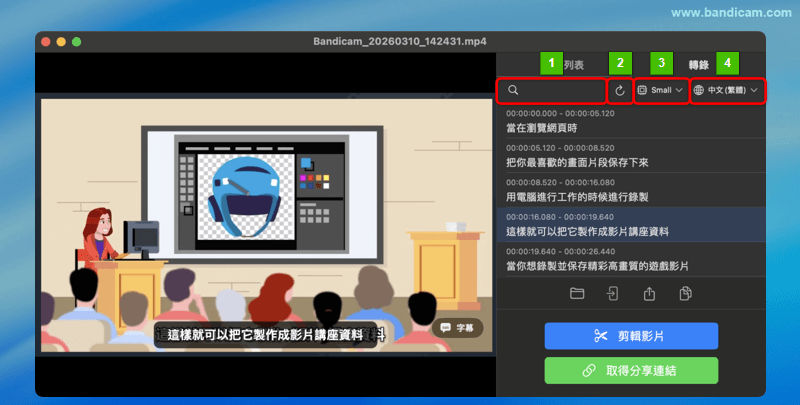The image size is (800, 405).
Task: Open the Small model size dropdown
Action: click(660, 90)
